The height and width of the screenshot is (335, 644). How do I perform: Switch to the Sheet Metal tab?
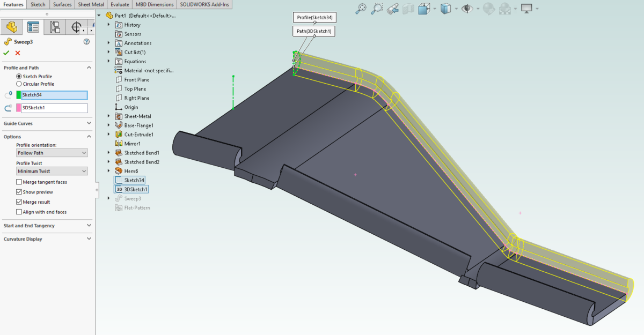[x=90, y=4]
